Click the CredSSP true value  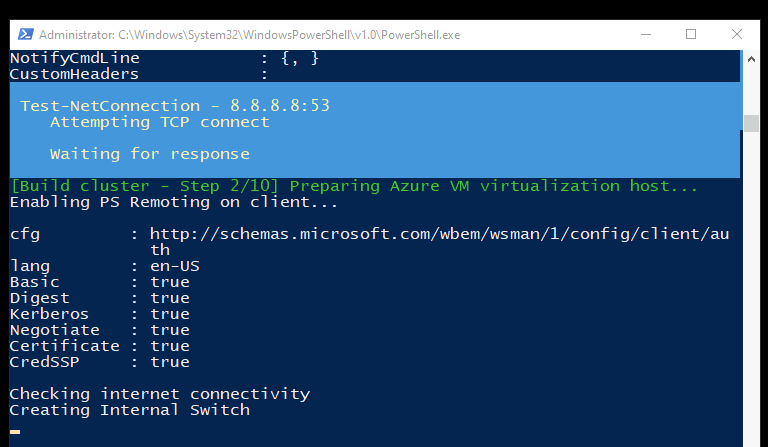(170, 362)
